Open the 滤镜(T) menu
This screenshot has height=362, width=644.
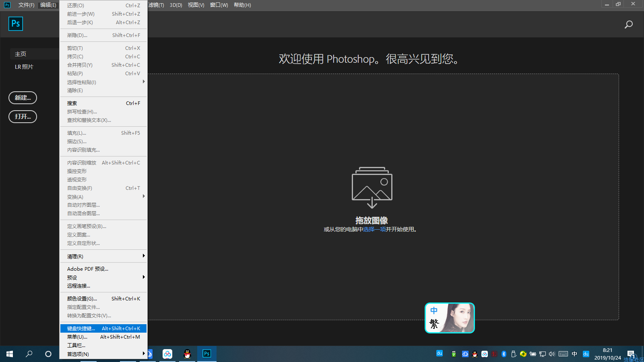[x=156, y=5]
